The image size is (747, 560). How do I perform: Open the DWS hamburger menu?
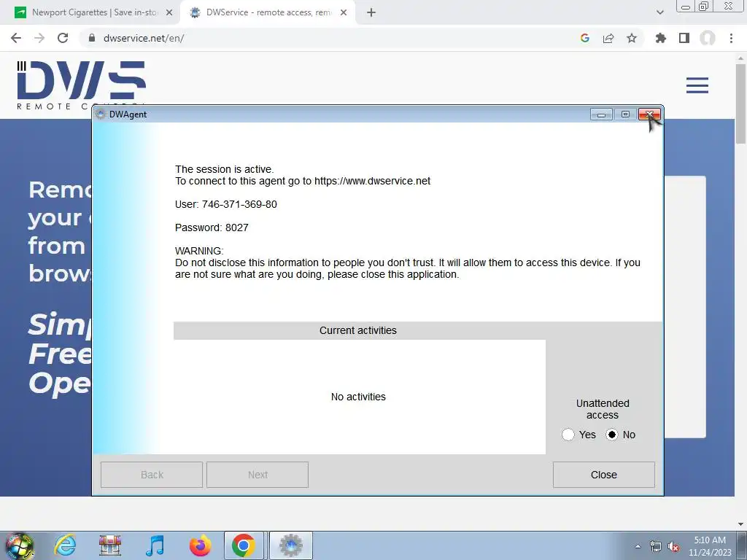click(x=697, y=85)
